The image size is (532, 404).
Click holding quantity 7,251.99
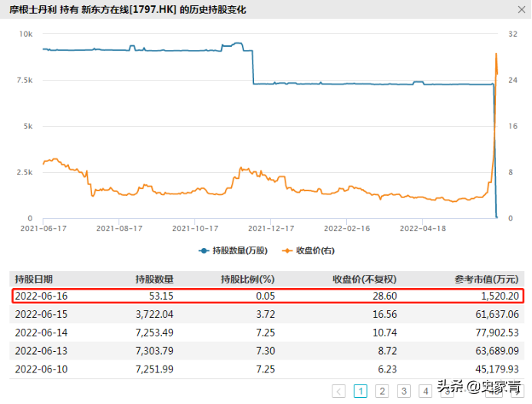click(x=154, y=369)
